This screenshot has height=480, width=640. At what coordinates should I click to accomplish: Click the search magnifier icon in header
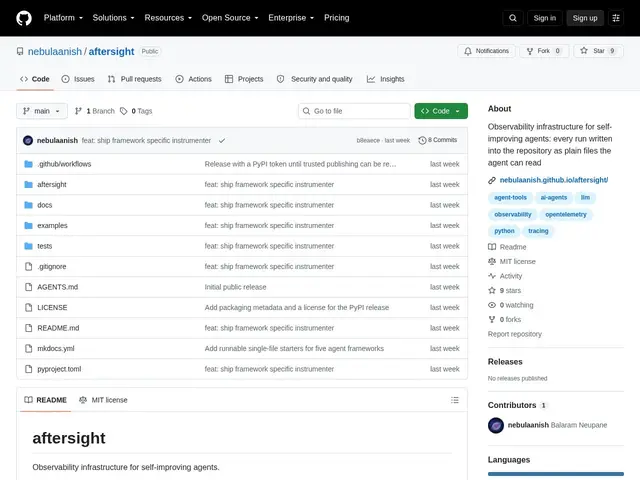click(513, 18)
